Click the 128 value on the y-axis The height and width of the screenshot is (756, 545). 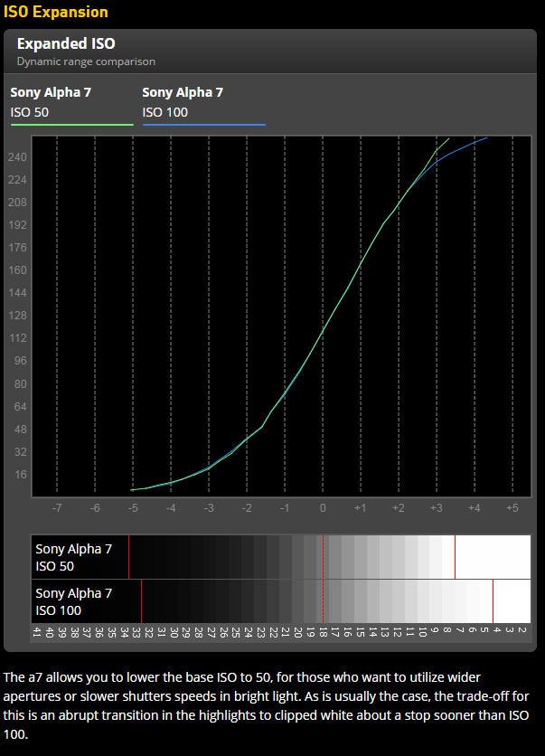point(17,316)
